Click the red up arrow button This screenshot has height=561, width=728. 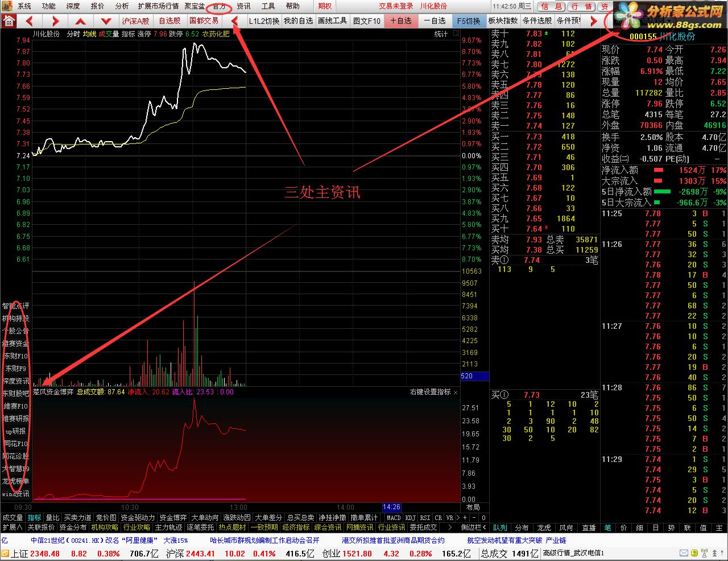point(81,21)
